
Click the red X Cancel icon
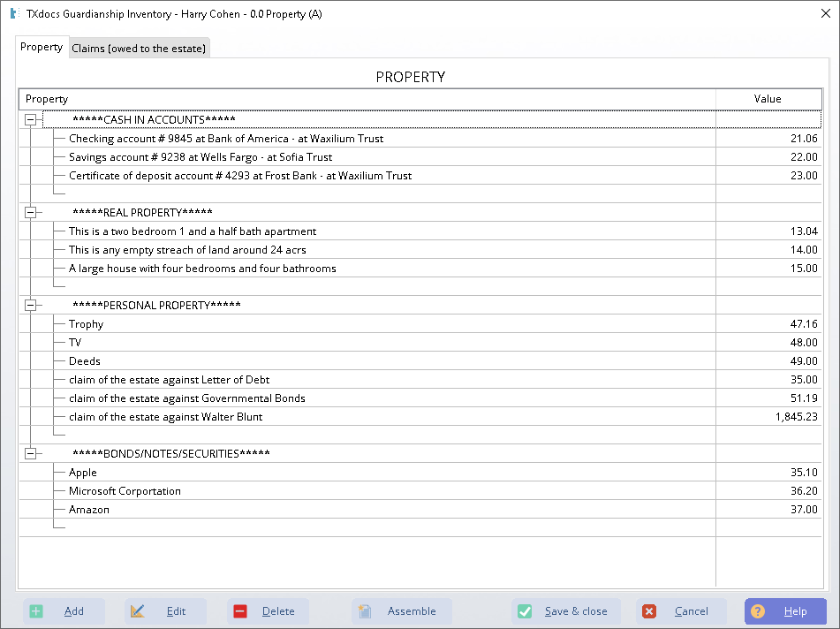[x=649, y=611]
